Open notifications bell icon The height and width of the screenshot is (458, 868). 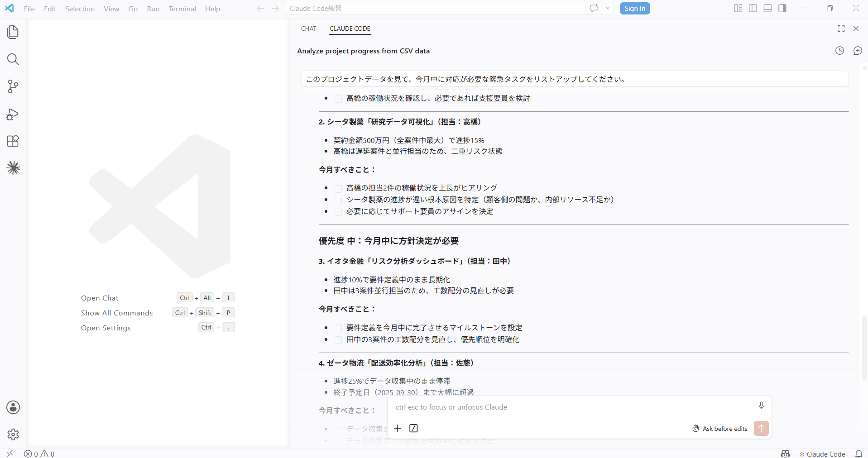[858, 453]
